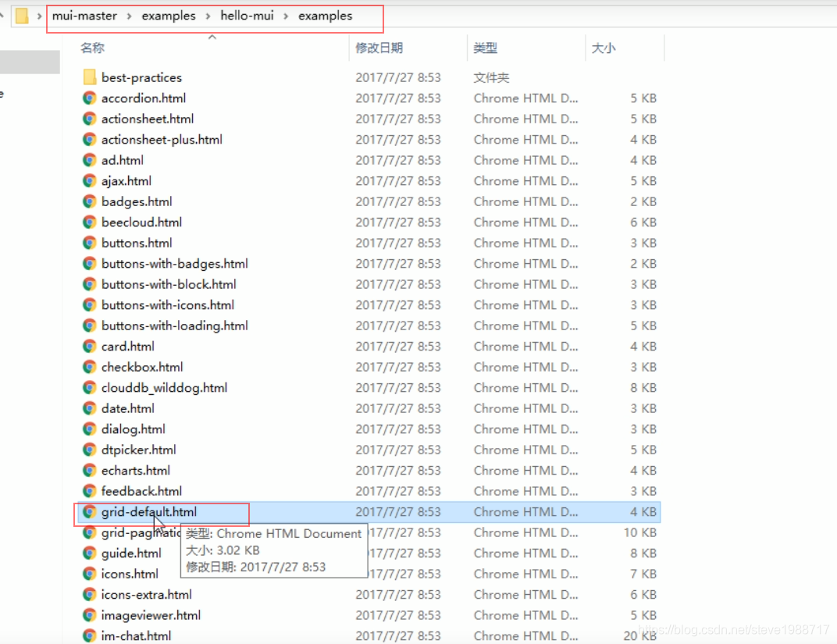837x644 pixels.
Task: Click the 文件夹 type of best-practices
Action: coord(491,78)
